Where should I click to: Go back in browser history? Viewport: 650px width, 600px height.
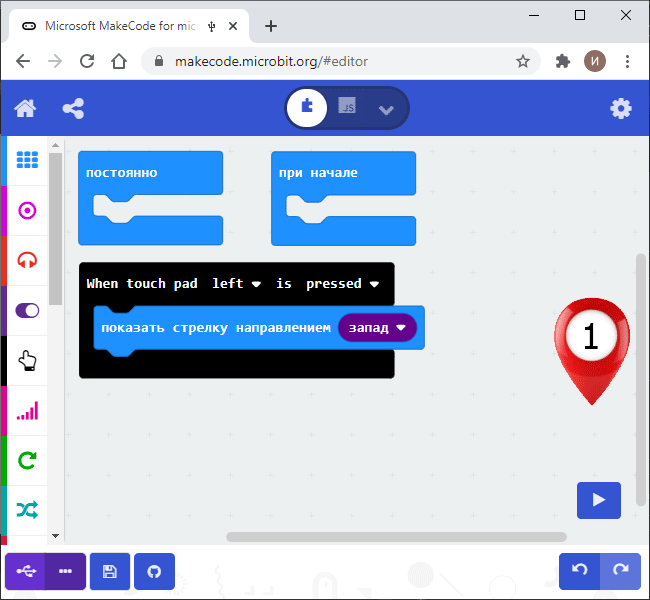[23, 61]
